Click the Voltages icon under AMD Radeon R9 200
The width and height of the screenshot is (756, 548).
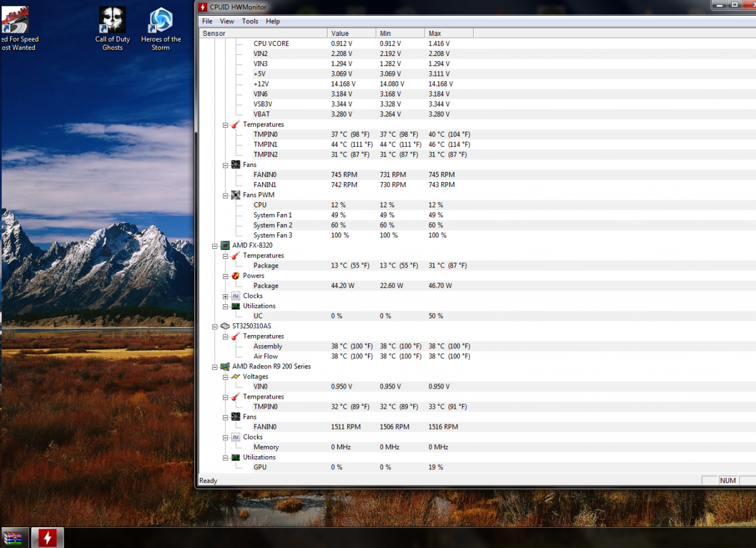235,376
